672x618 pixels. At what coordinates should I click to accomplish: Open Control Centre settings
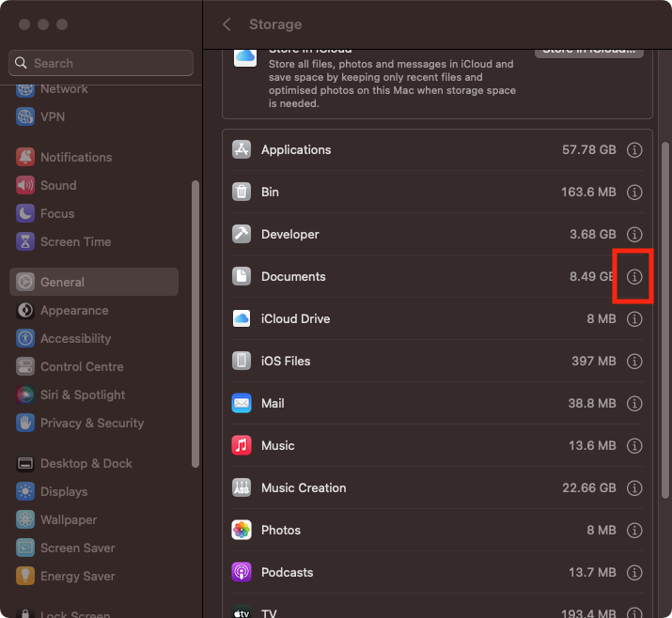coord(94,366)
